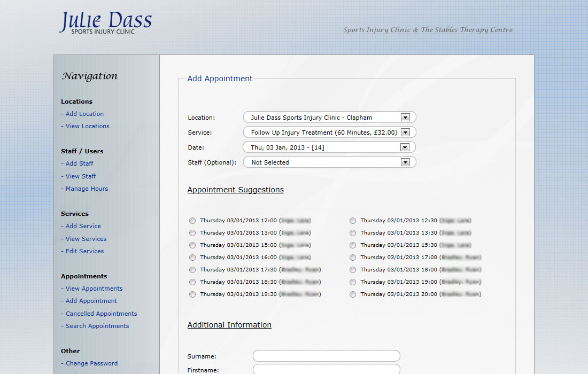This screenshot has height=374, width=588.
Task: Click the Add Staff navigation link
Action: pyautogui.click(x=79, y=163)
